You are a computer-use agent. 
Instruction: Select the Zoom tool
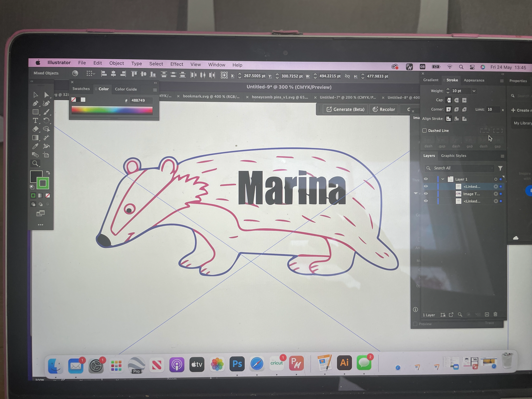pos(35,163)
